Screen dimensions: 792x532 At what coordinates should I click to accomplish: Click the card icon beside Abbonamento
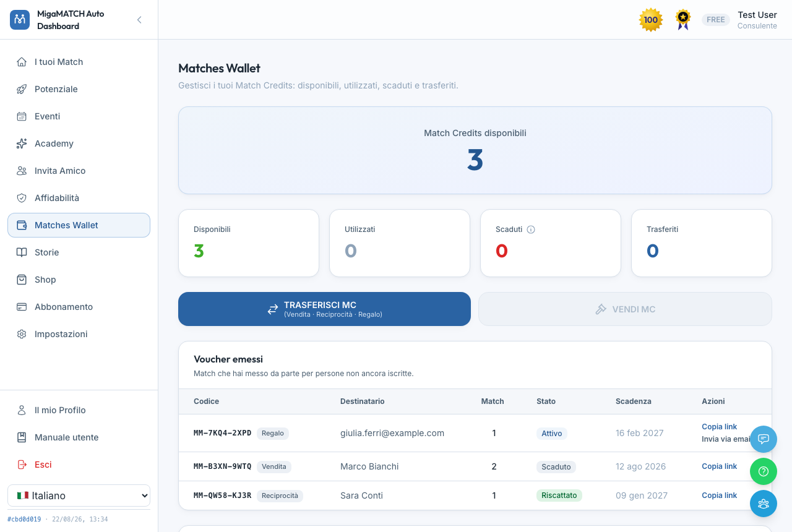tap(22, 307)
